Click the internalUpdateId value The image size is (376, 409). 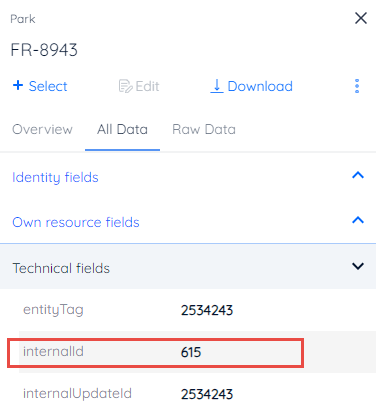(207, 394)
